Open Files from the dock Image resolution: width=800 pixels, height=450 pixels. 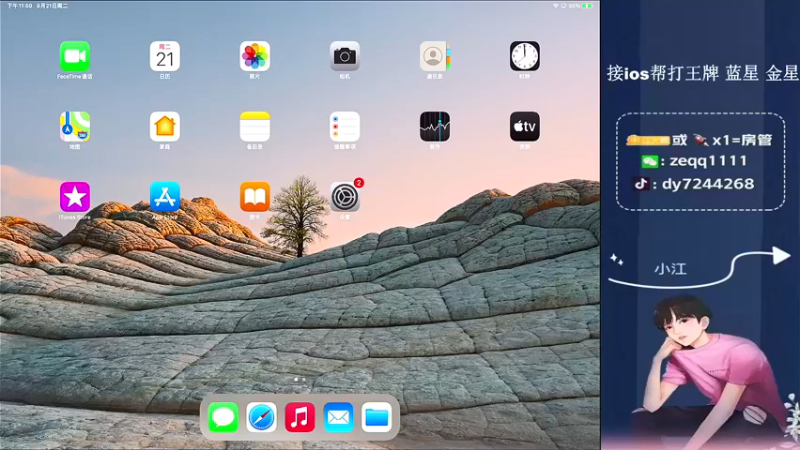377,417
